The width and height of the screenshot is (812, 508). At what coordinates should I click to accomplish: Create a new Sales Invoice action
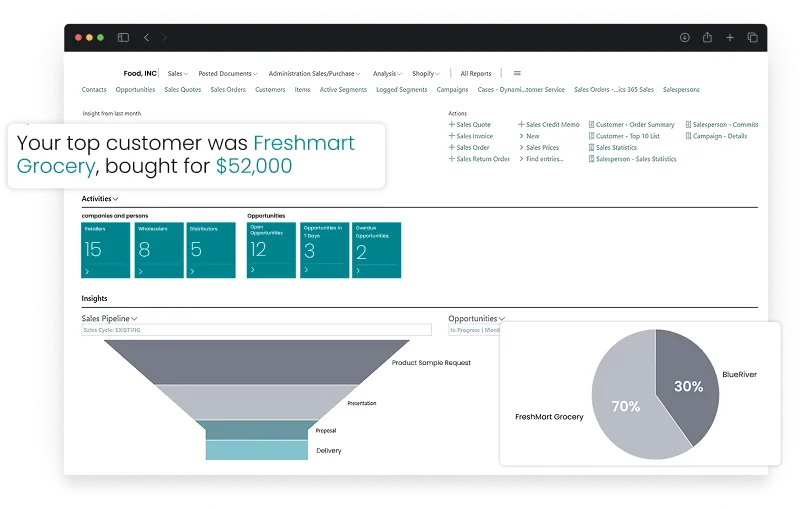pos(471,136)
